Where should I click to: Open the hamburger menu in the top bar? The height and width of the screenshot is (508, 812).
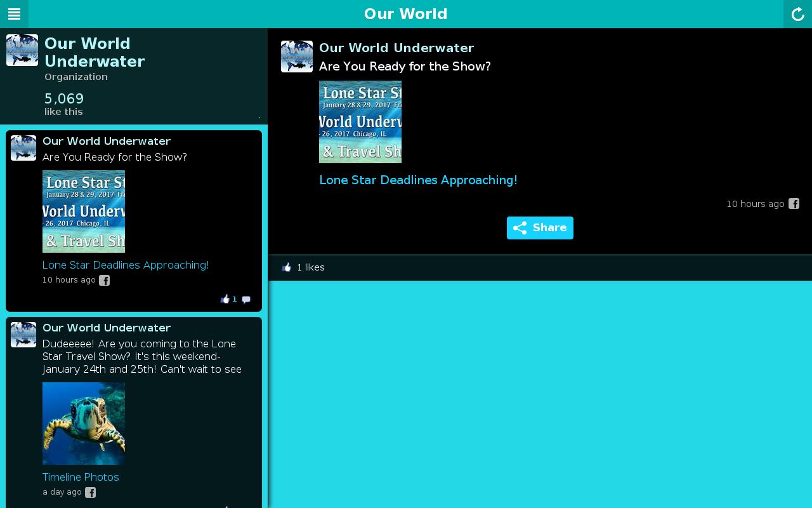coord(14,14)
